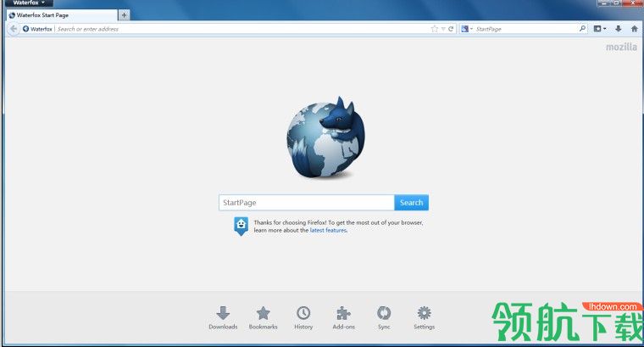Go to the home page icon
The image size is (644, 347).
[634, 29]
